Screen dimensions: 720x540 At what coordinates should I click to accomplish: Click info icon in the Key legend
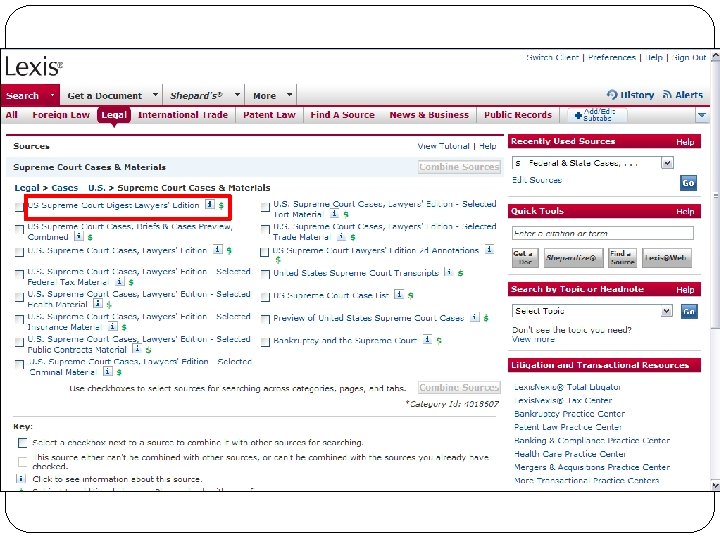tap(21, 478)
